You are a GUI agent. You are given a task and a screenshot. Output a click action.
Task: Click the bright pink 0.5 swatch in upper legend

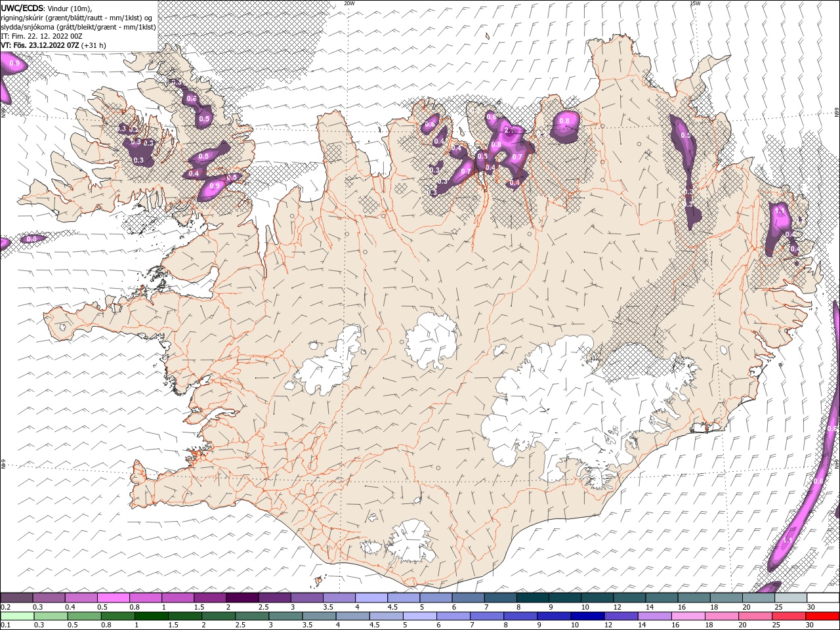click(x=114, y=598)
